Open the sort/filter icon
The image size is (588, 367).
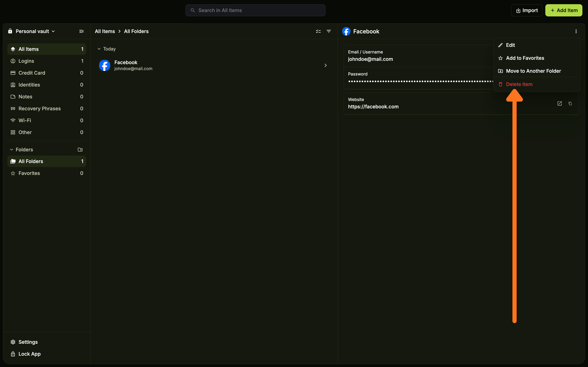[329, 31]
